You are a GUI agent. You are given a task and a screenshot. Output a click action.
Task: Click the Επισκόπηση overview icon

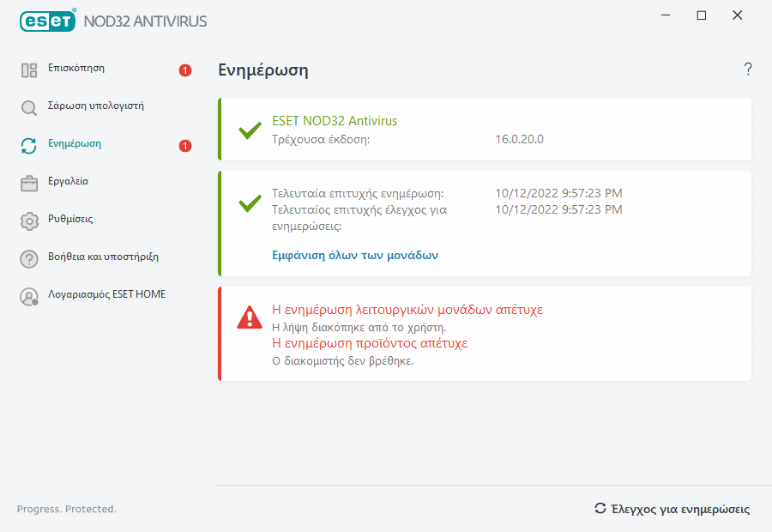click(x=29, y=70)
